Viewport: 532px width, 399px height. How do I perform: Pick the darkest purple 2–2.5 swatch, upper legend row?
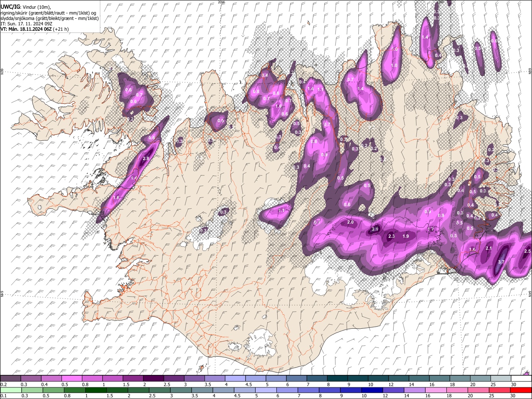pyautogui.click(x=153, y=379)
